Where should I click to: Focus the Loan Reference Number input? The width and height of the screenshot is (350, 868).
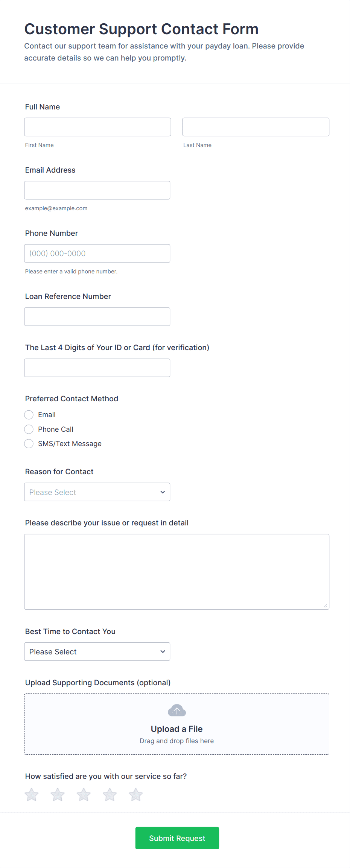click(97, 317)
